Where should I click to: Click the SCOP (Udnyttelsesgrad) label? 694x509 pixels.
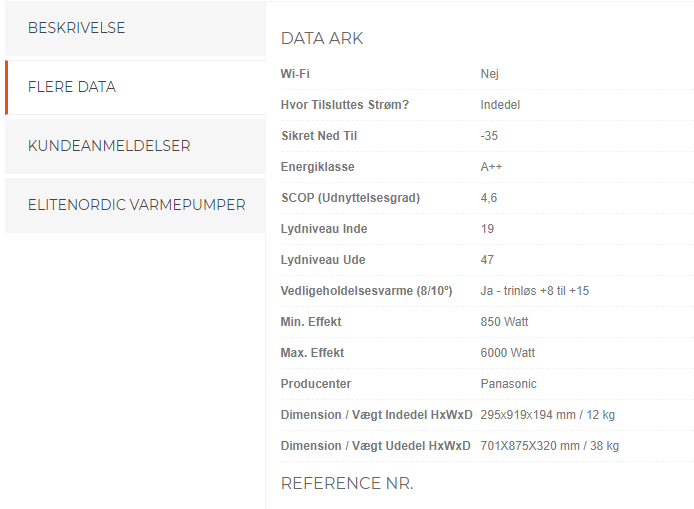pos(351,198)
